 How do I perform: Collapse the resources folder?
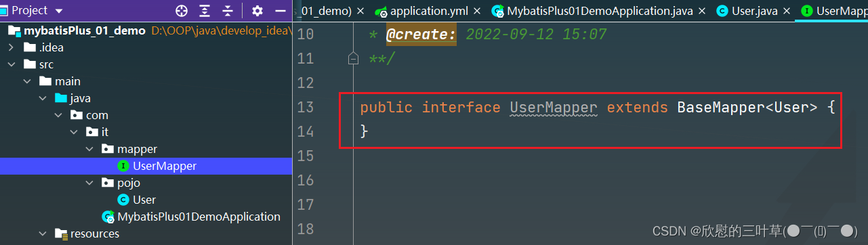tap(43, 233)
